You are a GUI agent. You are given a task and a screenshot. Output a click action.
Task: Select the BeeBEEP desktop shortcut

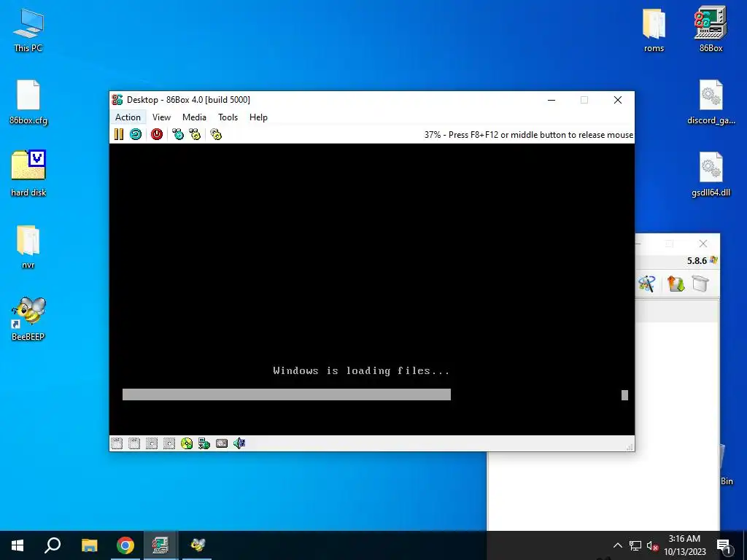(28, 318)
